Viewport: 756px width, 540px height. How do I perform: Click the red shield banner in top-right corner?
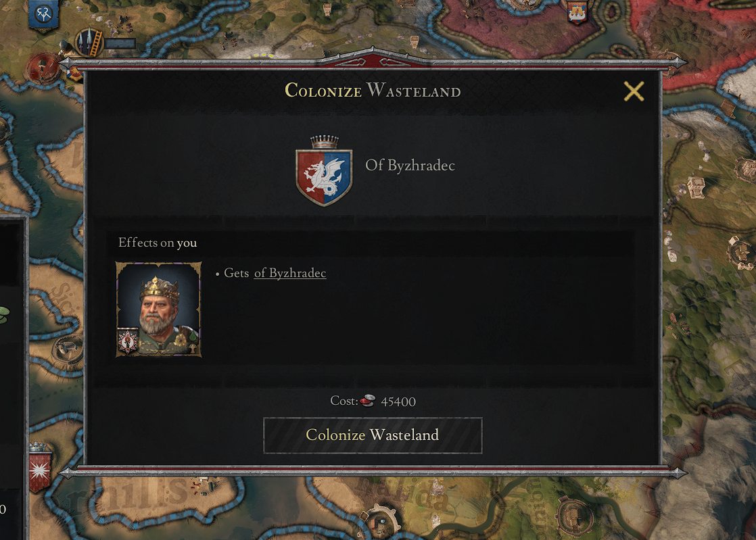click(x=578, y=12)
